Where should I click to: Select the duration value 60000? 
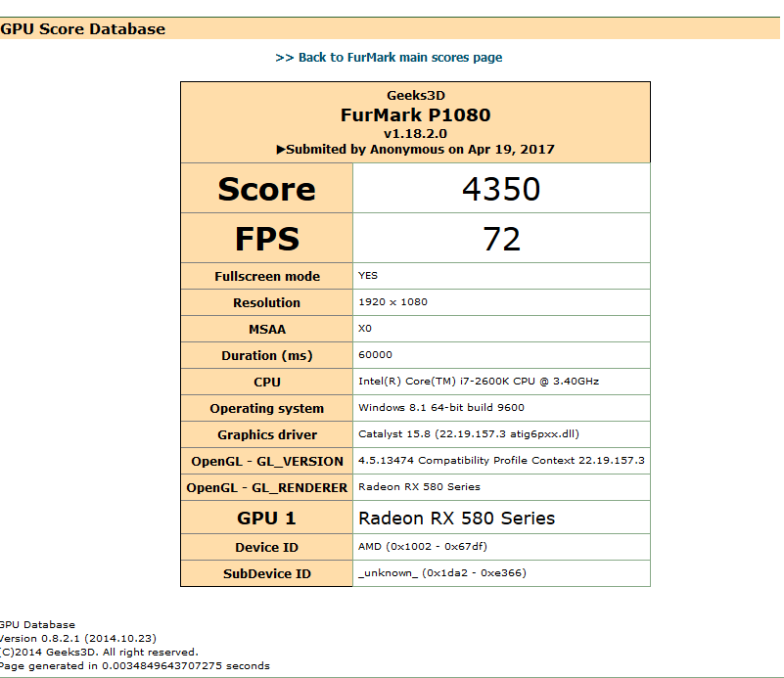tap(375, 355)
